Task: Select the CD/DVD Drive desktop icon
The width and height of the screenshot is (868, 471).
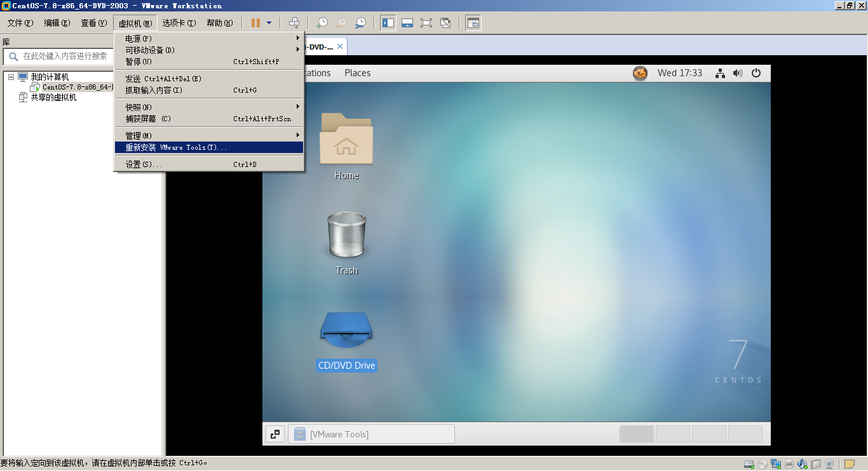Action: coord(346,341)
